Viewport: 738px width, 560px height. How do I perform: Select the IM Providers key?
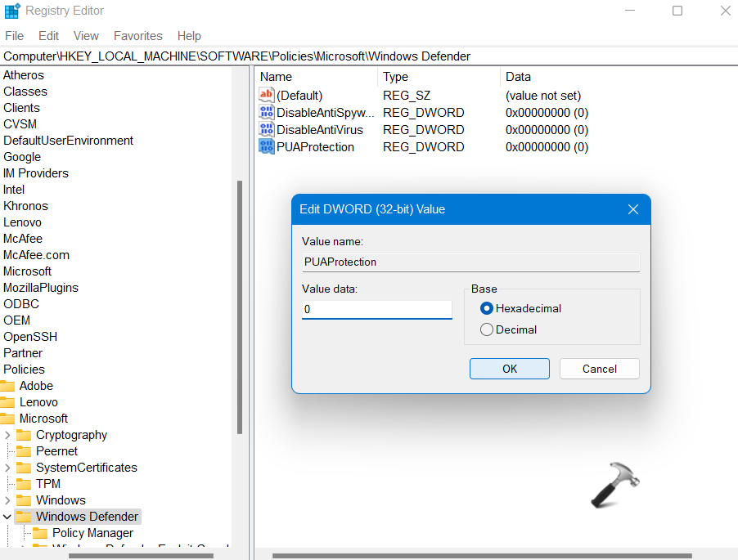click(x=36, y=173)
